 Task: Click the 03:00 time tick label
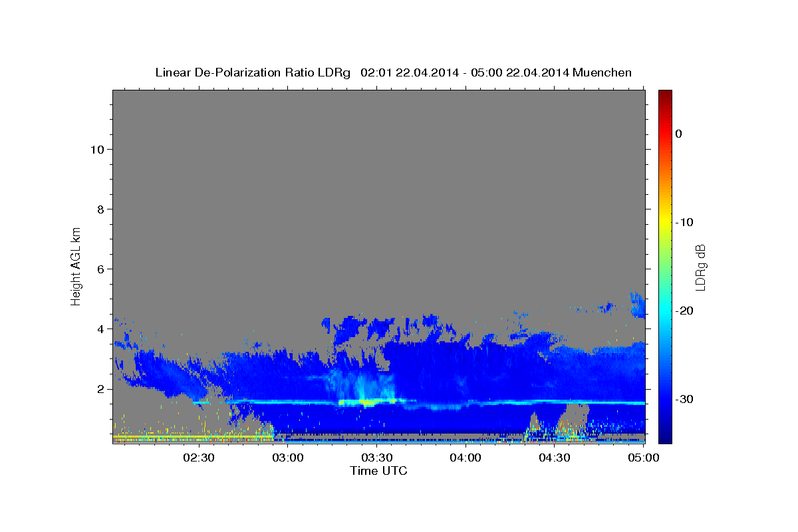click(288, 458)
